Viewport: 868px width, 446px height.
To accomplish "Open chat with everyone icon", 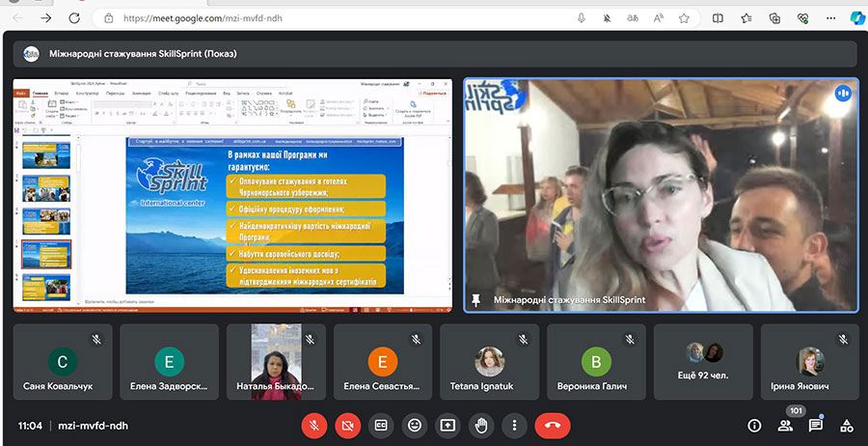I will click(x=815, y=426).
